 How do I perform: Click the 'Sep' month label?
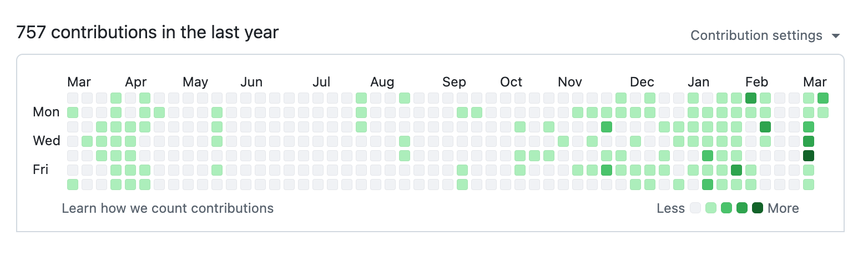454,82
